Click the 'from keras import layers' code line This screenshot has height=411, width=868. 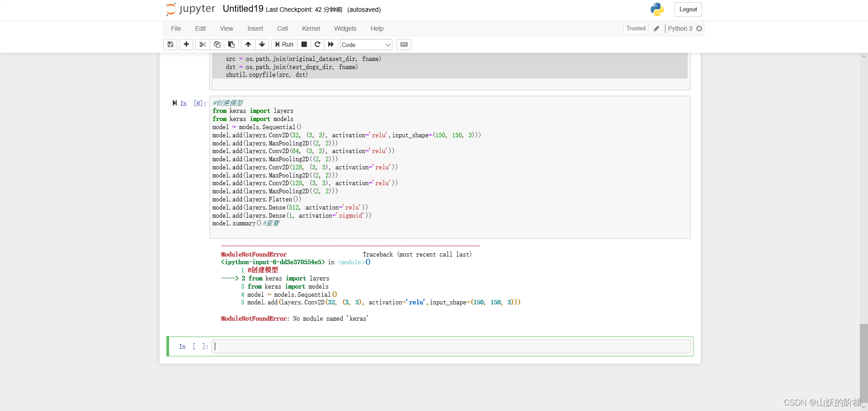(253, 111)
